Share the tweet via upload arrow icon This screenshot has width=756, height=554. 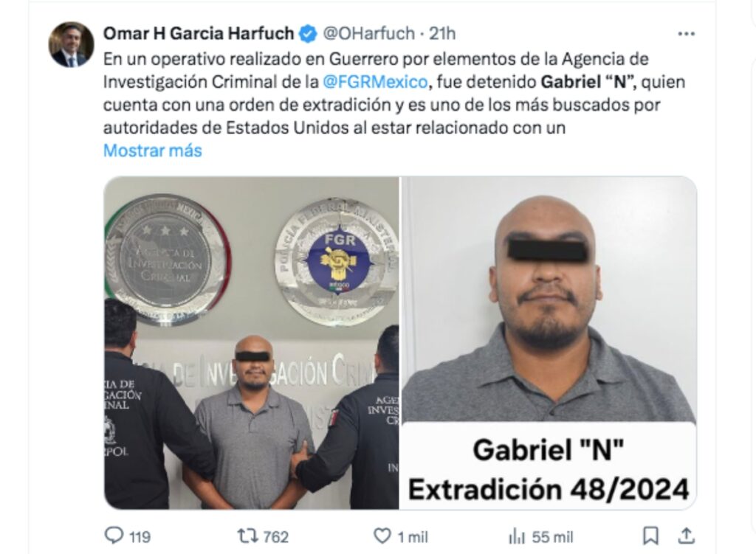[686, 536]
